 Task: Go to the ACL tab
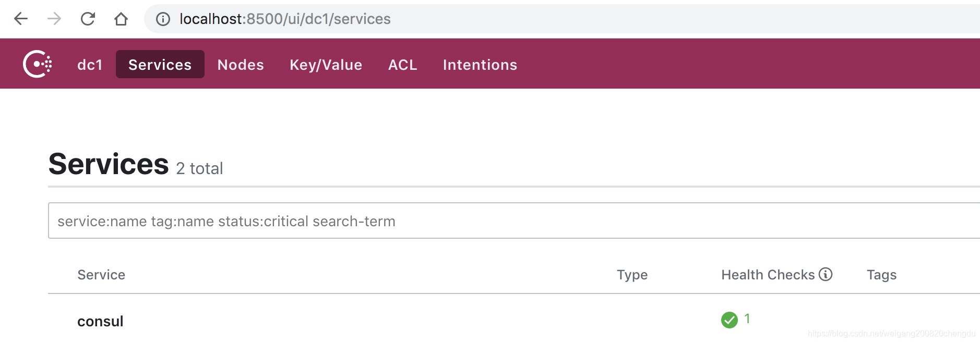tap(403, 65)
